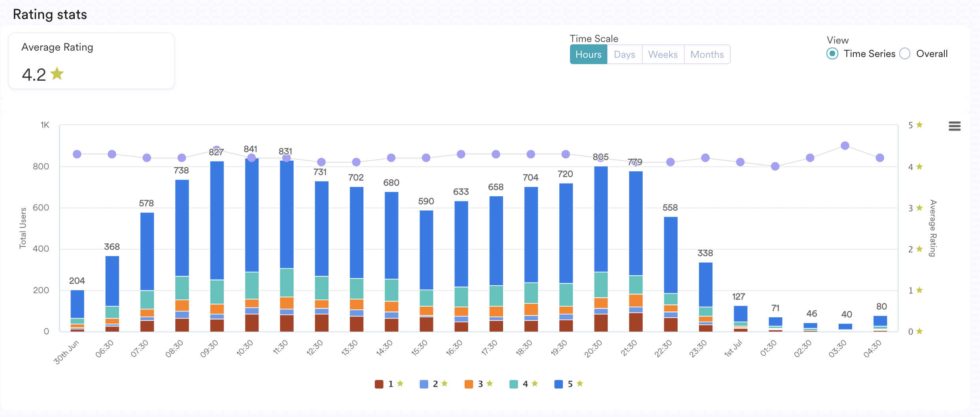
Task: Click the 204 users bar at 30th Jun
Action: [x=77, y=311]
